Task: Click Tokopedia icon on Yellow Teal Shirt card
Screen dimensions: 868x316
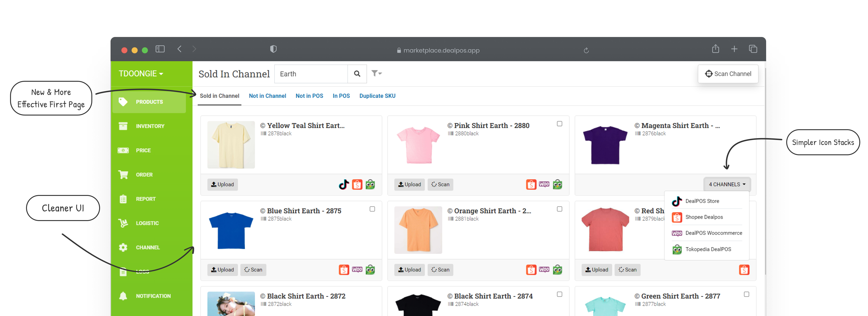Action: coord(370,184)
